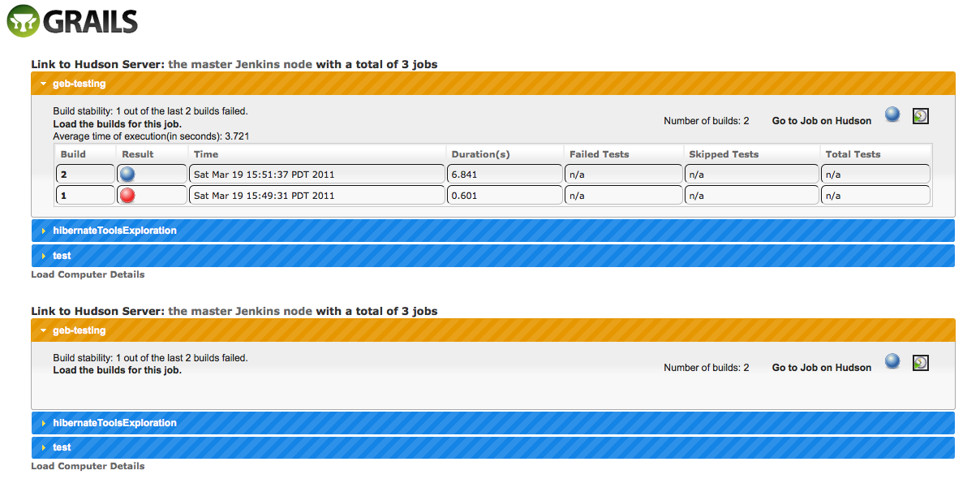Click 'Load the builds for this job' above builds table

(118, 124)
